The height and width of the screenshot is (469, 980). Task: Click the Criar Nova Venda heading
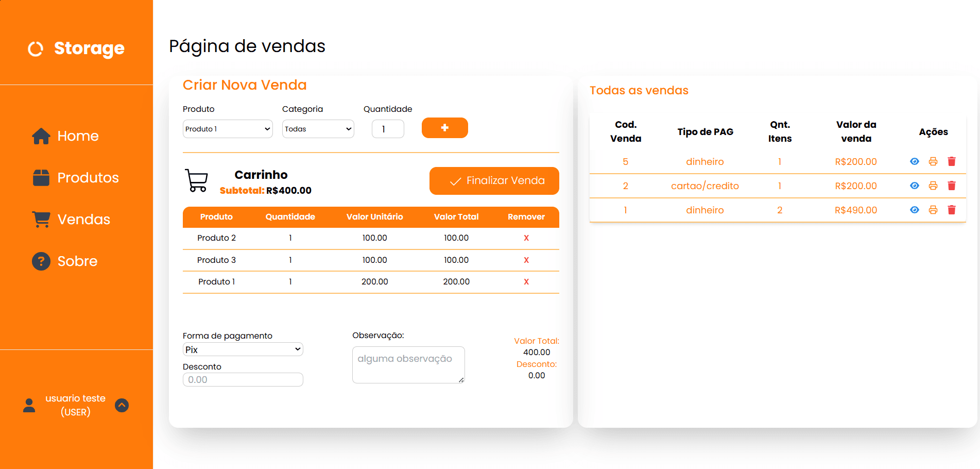245,85
